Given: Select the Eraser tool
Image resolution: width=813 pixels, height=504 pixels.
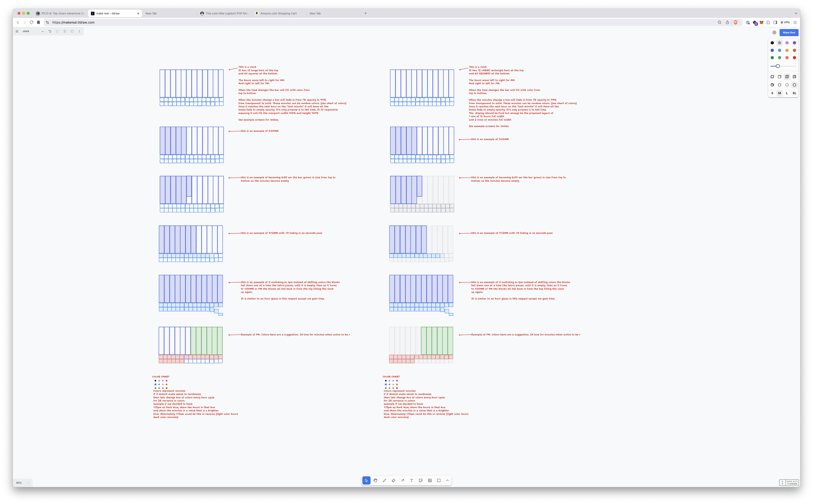Looking at the screenshot, I should click(x=393, y=480).
